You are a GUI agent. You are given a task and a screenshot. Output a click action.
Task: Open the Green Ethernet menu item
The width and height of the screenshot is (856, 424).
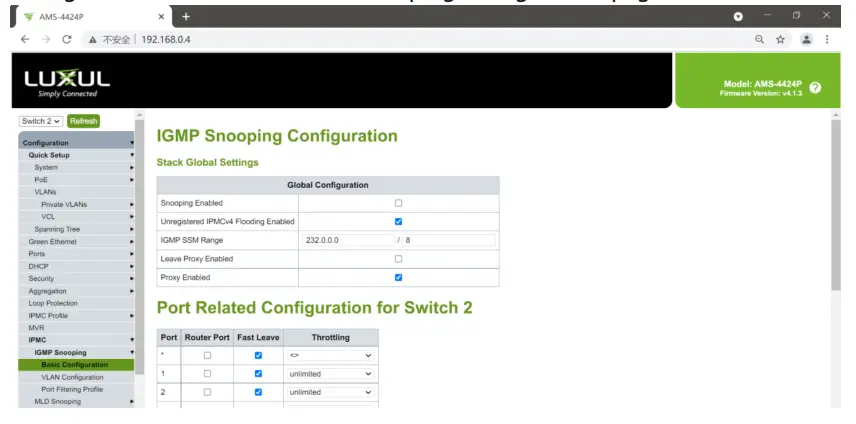coord(76,242)
